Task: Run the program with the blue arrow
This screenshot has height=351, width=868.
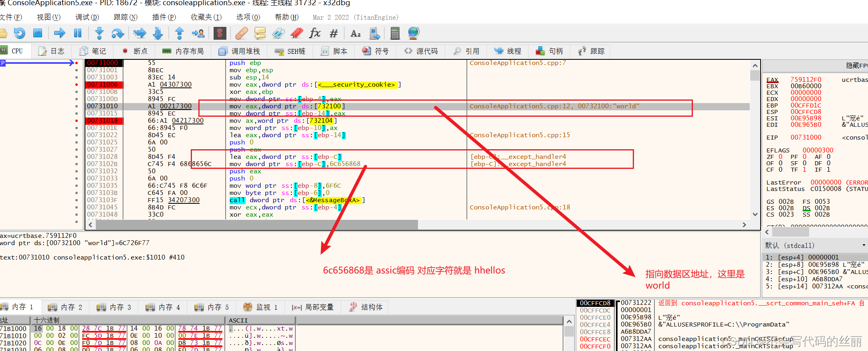Action: pyautogui.click(x=60, y=33)
